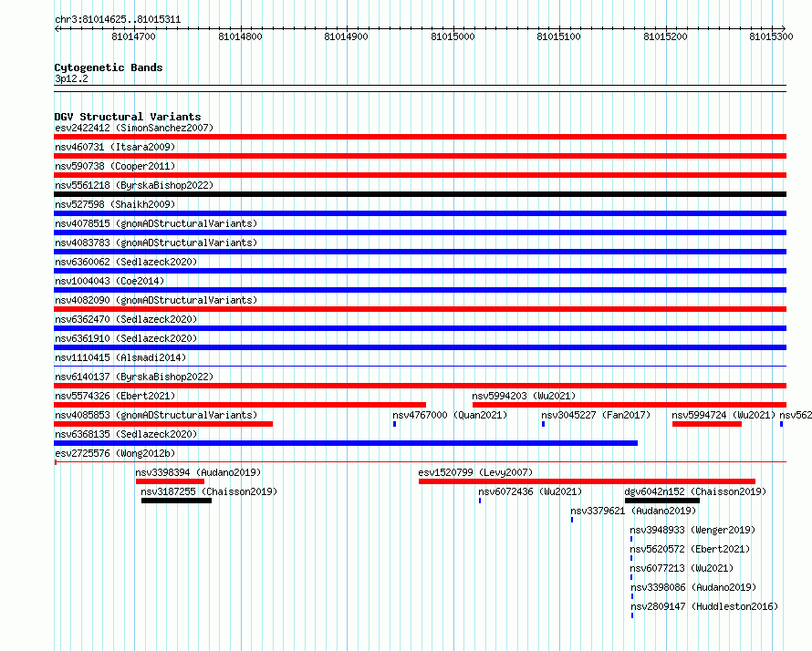Select the nsv3187255 (Chaisson2019) label
This screenshot has width=812, height=651.
pos(209,491)
